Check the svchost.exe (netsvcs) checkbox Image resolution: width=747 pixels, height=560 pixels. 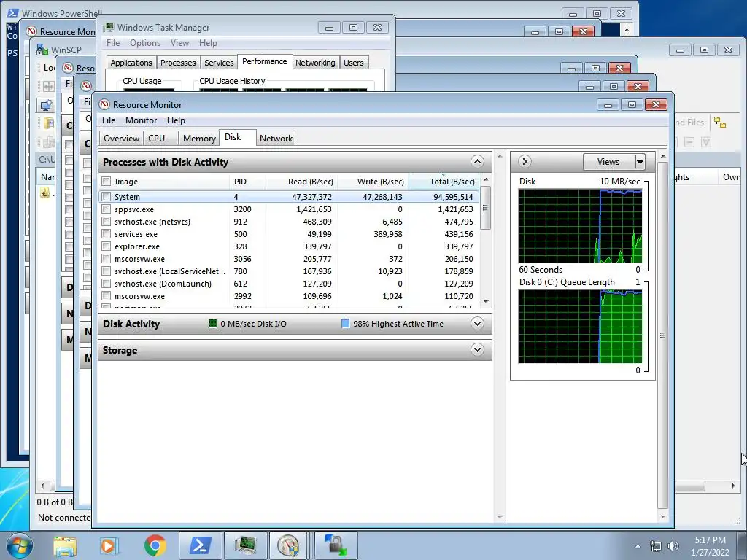click(x=107, y=222)
